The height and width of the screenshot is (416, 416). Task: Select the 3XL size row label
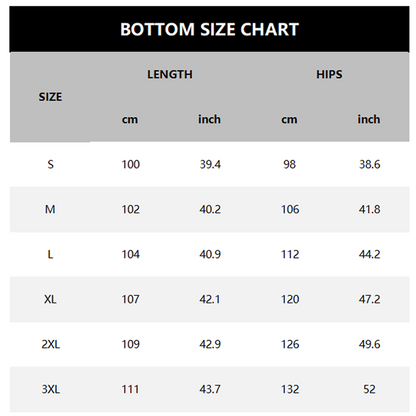(51, 389)
